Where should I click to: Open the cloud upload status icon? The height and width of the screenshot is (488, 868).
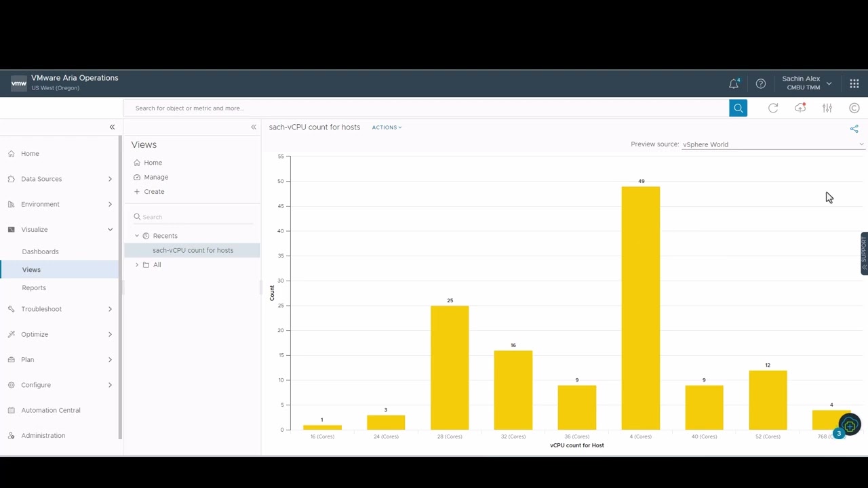800,108
